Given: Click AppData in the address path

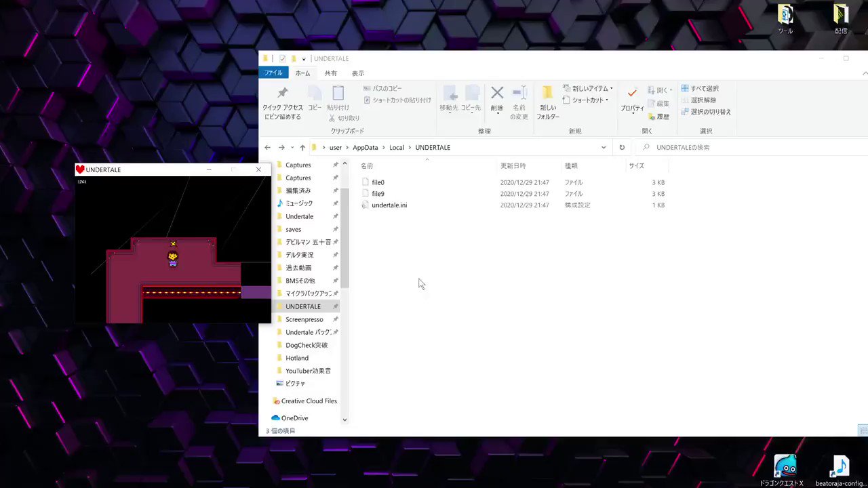Looking at the screenshot, I should pos(366,148).
